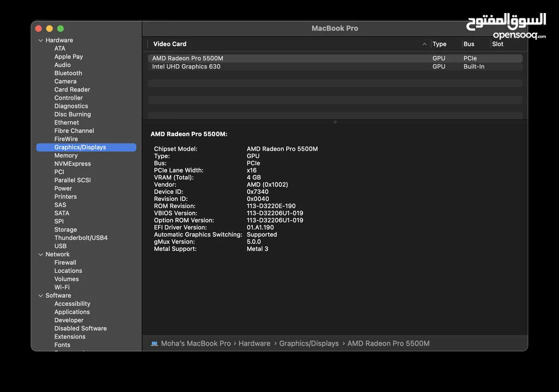Screen dimensions: 559x392
Task: Sort by the Video Card column header
Action: tap(169, 44)
